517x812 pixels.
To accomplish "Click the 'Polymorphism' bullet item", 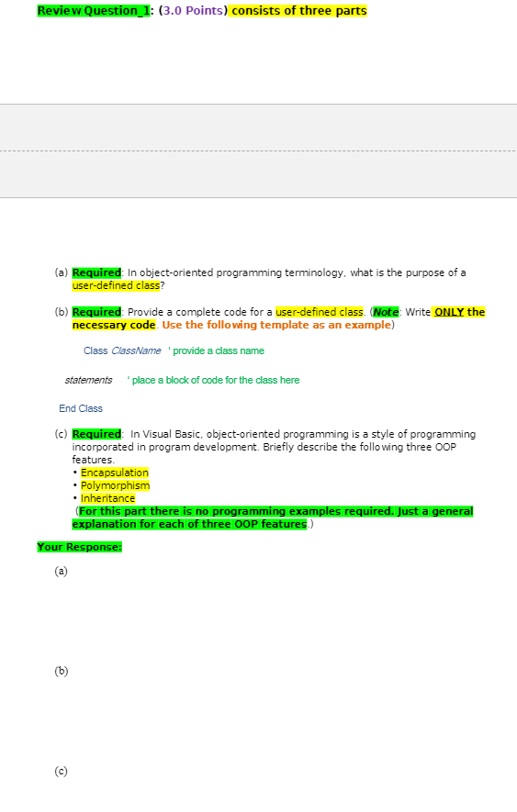I will (x=115, y=485).
